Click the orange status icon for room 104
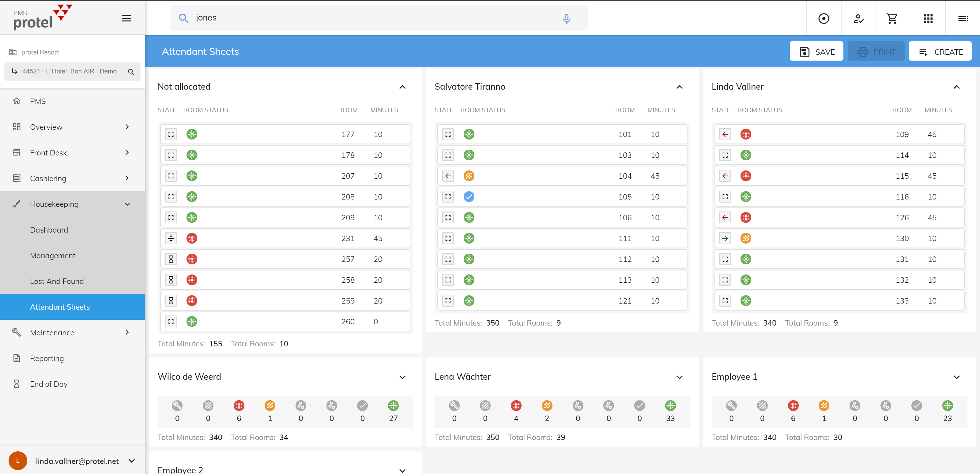The width and height of the screenshot is (980, 474). pyautogui.click(x=469, y=176)
